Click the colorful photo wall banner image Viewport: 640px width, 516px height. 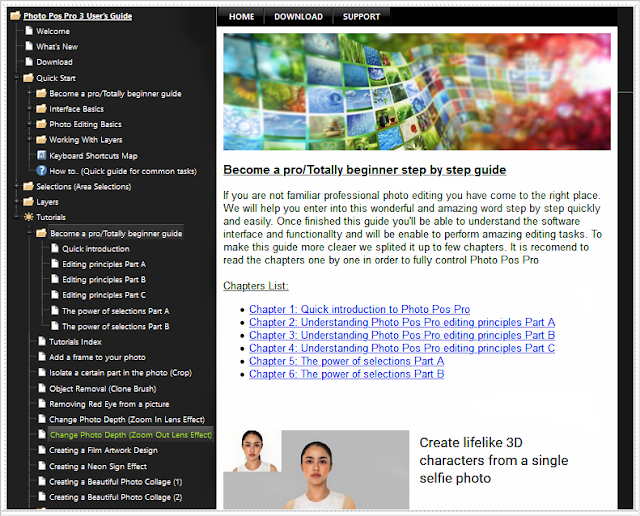point(417,92)
